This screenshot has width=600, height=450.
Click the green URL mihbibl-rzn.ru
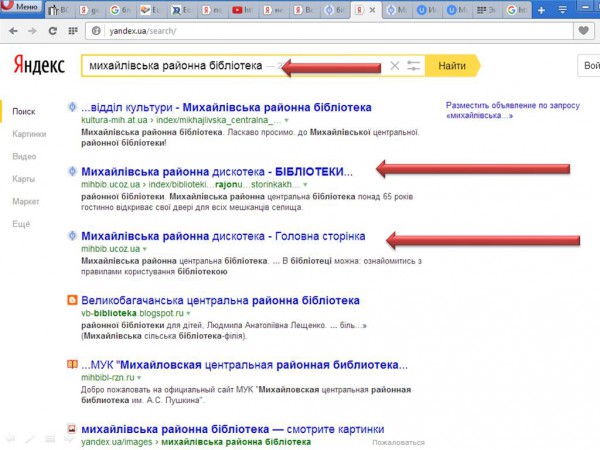(x=108, y=377)
